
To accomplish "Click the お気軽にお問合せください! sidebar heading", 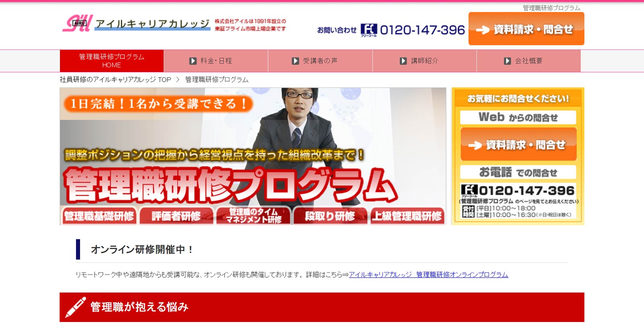I will click(518, 99).
